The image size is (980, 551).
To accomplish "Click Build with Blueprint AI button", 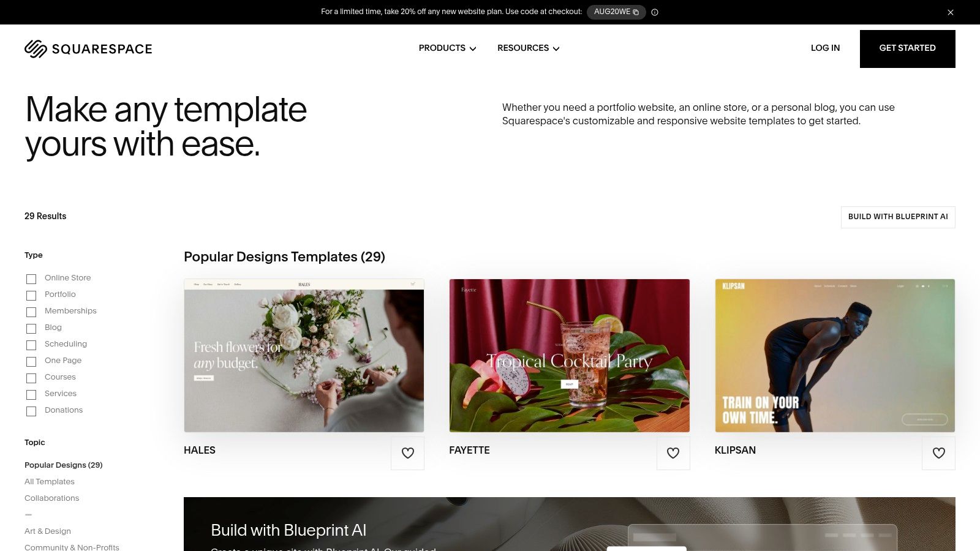I will pos(898,217).
